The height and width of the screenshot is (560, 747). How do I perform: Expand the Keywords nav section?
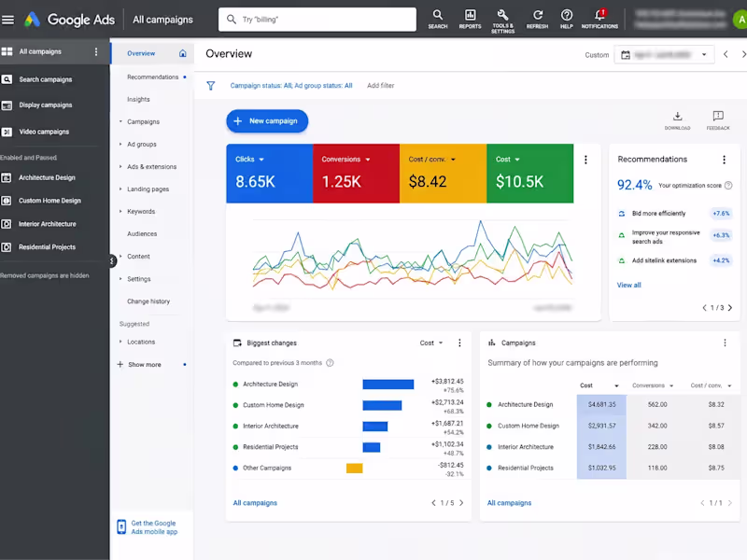point(120,211)
